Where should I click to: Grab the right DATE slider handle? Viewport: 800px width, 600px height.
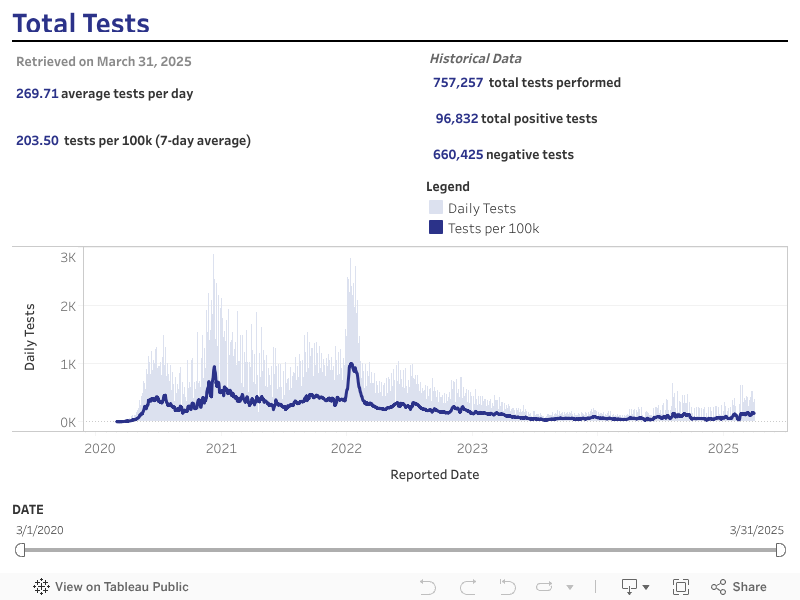click(x=781, y=550)
